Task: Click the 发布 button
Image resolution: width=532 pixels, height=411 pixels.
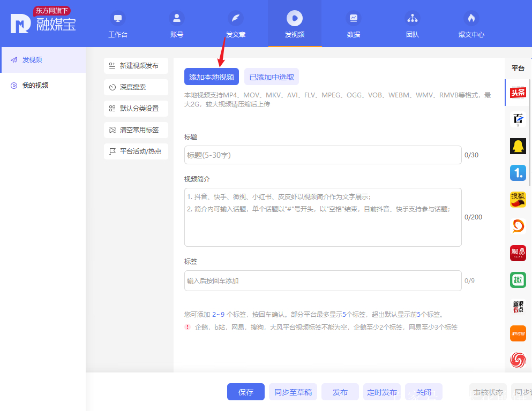Action: tap(340, 392)
